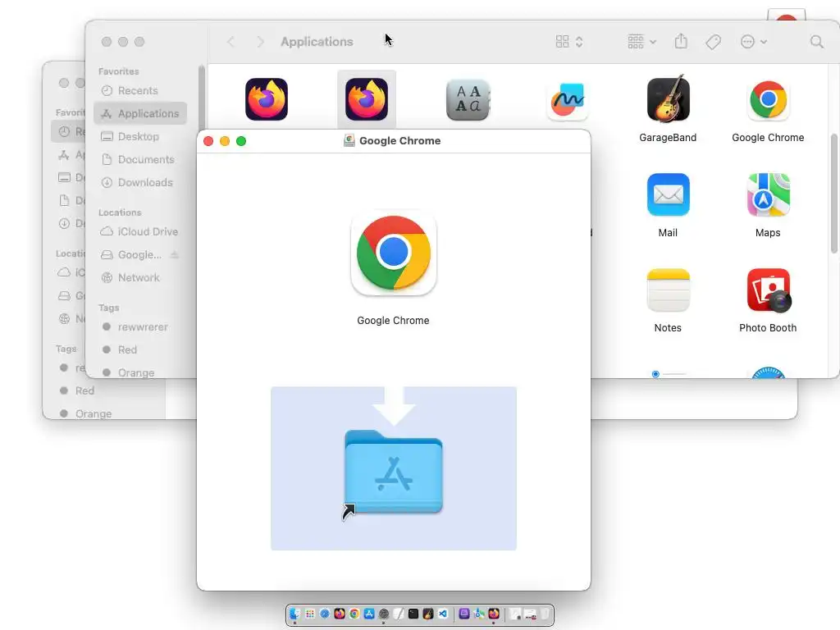Open iCloud Drive in the front Finder sidebar
The height and width of the screenshot is (630, 840).
(140, 231)
